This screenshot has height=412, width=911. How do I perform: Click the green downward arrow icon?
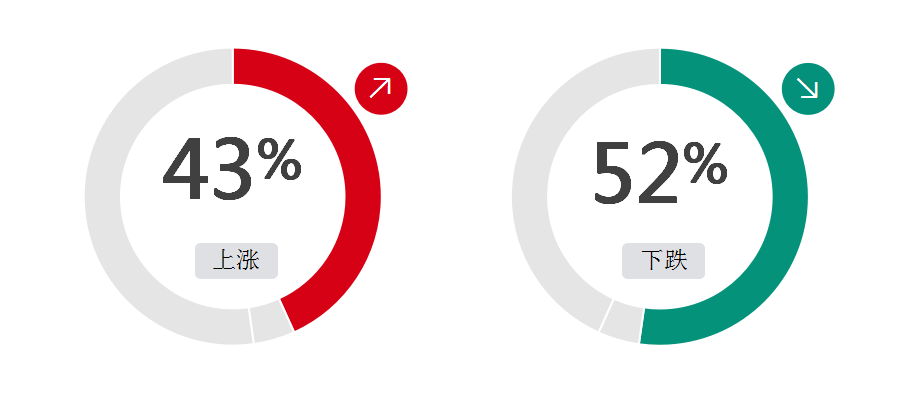pyautogui.click(x=808, y=88)
